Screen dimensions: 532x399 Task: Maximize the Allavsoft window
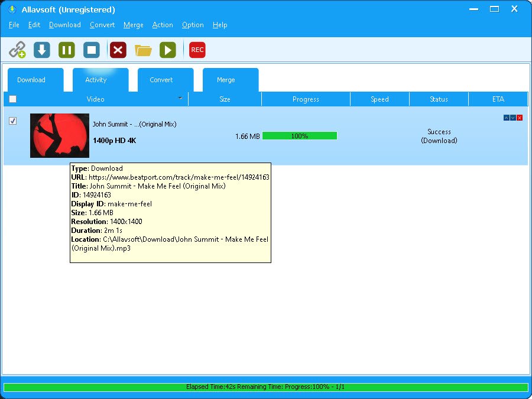click(494, 9)
